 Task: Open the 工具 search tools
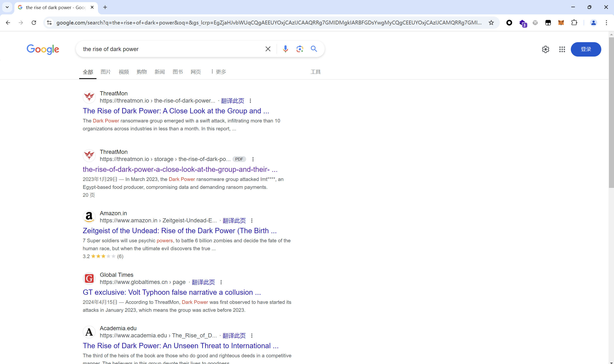tap(315, 72)
